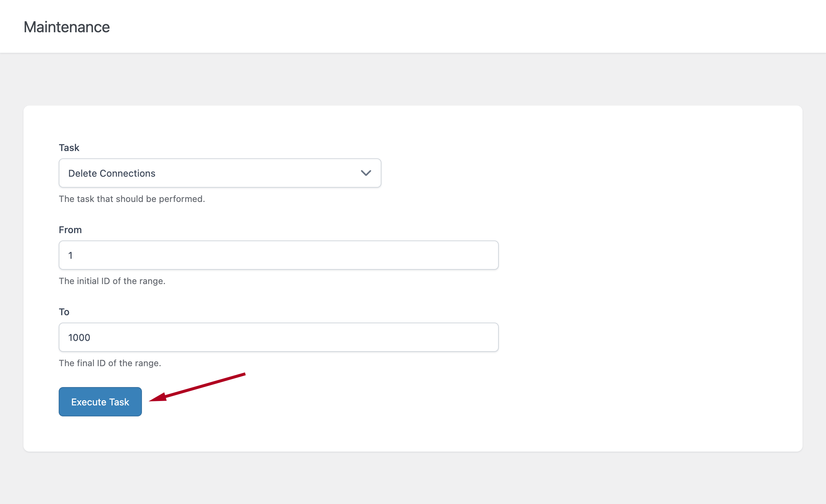Click the From field label
The image size is (826, 504).
pyautogui.click(x=70, y=230)
